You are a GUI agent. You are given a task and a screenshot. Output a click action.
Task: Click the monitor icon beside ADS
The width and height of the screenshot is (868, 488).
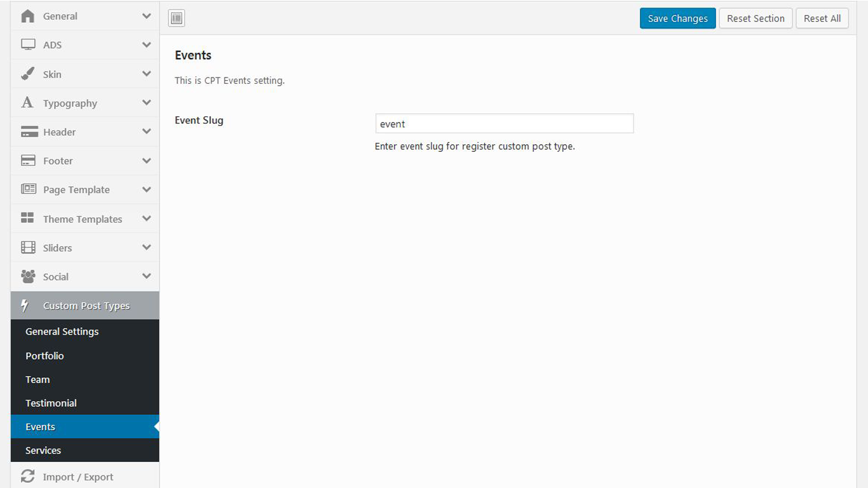coord(28,45)
